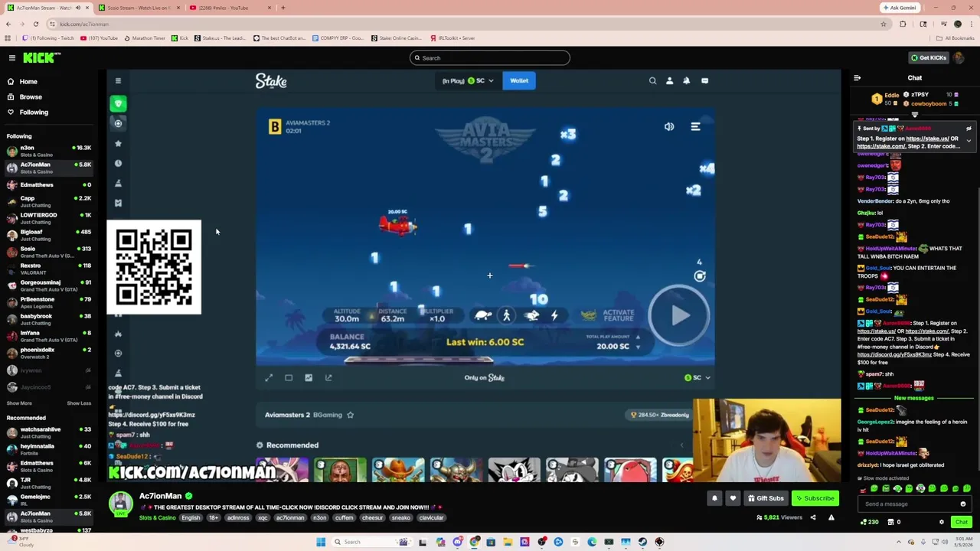The image size is (980, 551).
Task: Select lightning turbo speed mode
Action: click(554, 315)
